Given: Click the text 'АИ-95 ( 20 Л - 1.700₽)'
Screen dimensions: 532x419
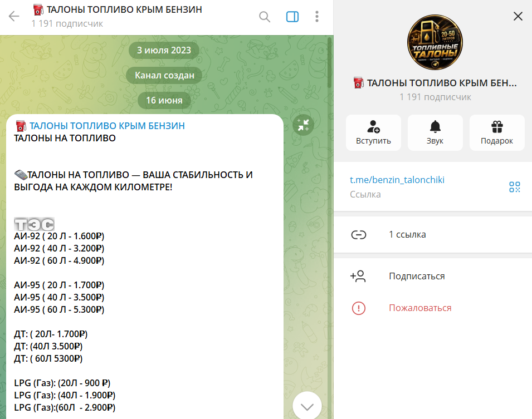Looking at the screenshot, I should (59, 285).
